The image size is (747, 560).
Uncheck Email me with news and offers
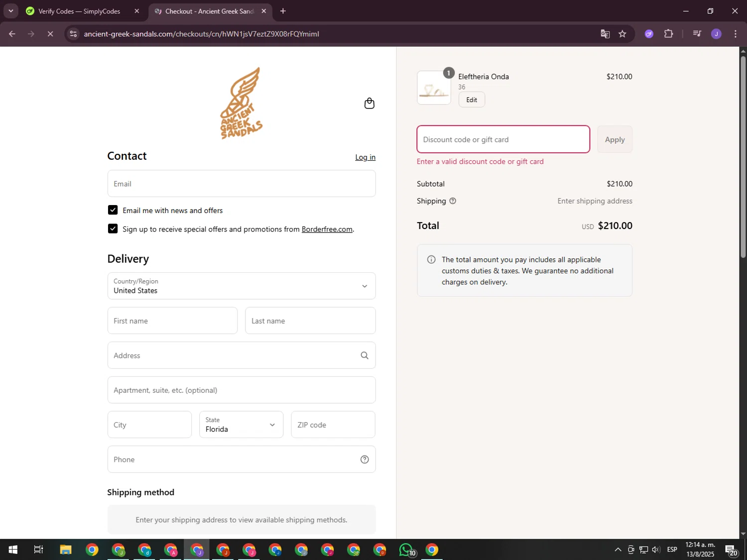113,210
